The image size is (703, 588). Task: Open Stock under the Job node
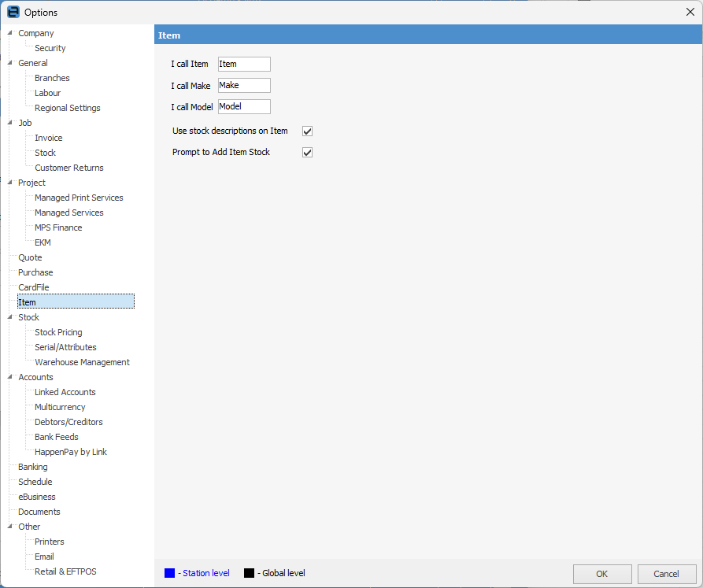click(x=46, y=153)
